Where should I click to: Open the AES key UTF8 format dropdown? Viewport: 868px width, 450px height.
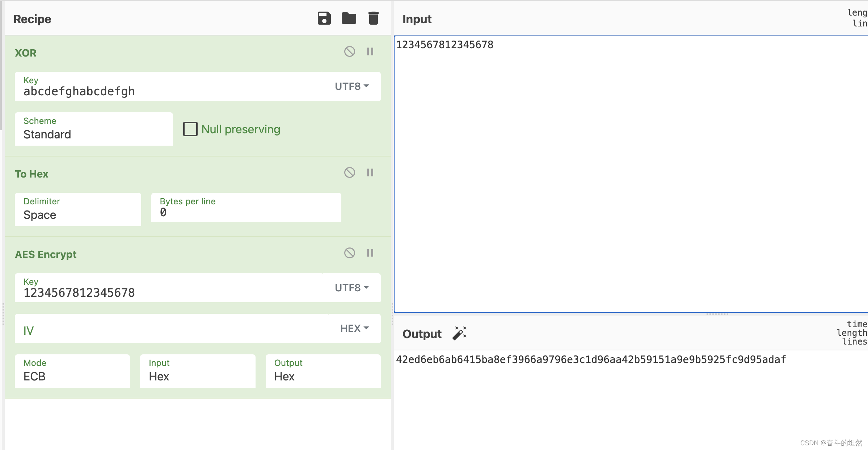[x=351, y=288]
